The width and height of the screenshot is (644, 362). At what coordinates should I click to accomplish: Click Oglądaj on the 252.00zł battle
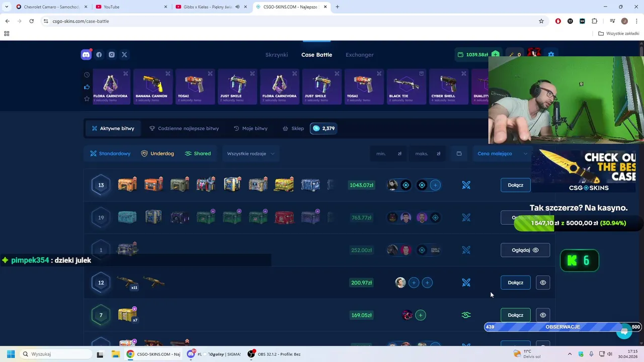[x=525, y=250]
